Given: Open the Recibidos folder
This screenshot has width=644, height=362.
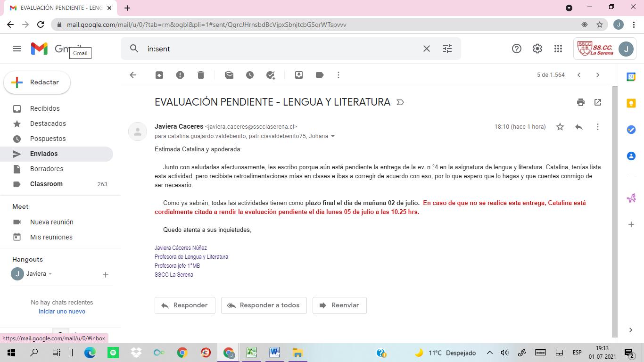Looking at the screenshot, I should [x=45, y=108].
